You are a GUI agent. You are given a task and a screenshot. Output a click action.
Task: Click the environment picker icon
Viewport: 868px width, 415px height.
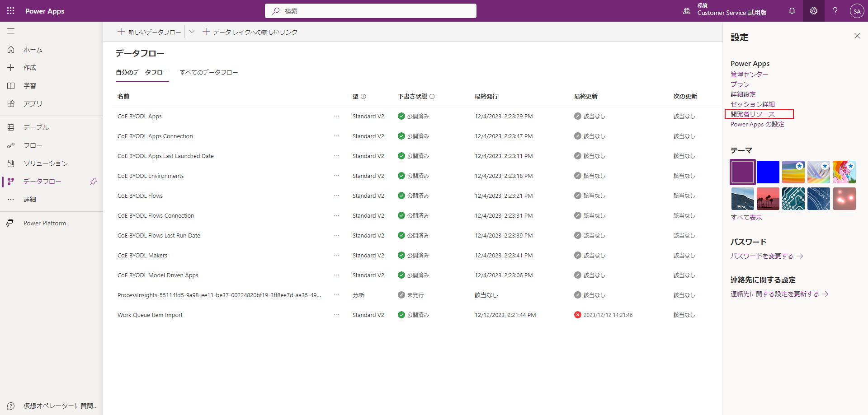coord(687,11)
